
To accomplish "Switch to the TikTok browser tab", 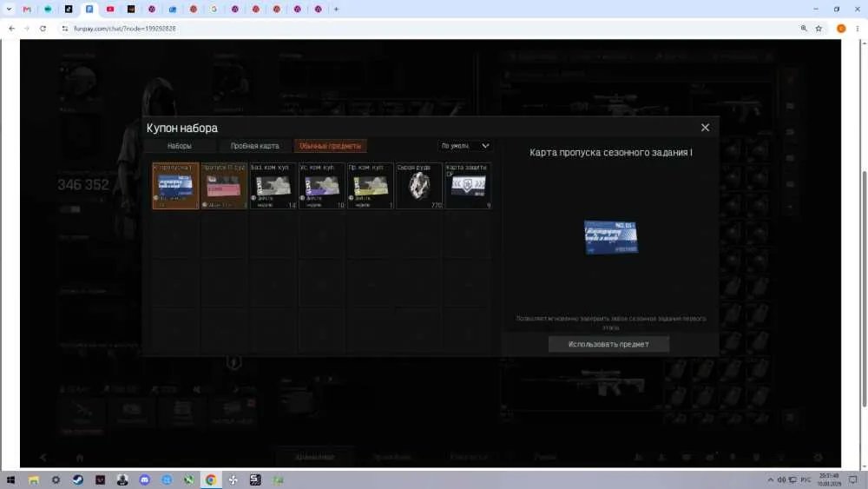I will [x=69, y=9].
